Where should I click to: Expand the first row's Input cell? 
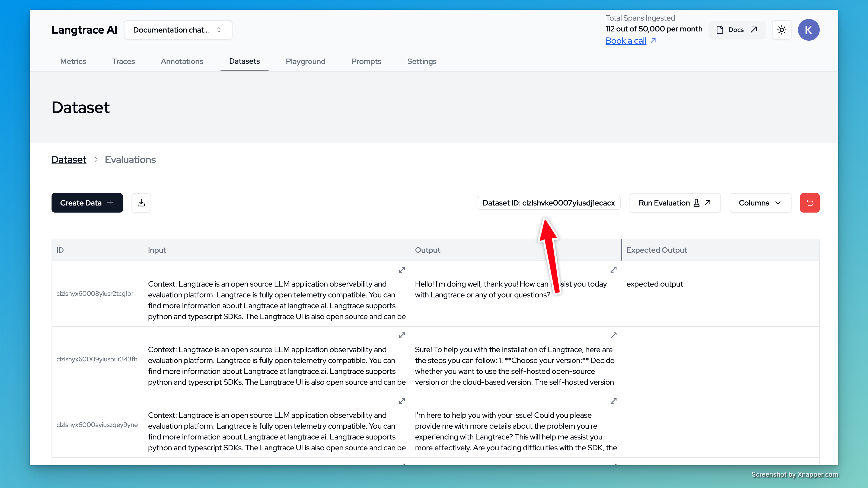(x=402, y=270)
